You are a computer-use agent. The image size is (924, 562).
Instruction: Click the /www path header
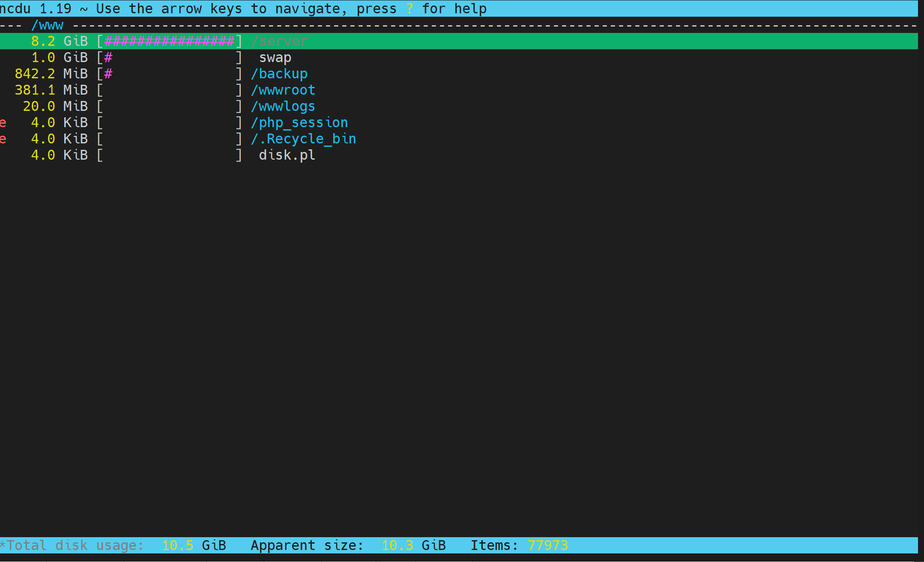(47, 25)
